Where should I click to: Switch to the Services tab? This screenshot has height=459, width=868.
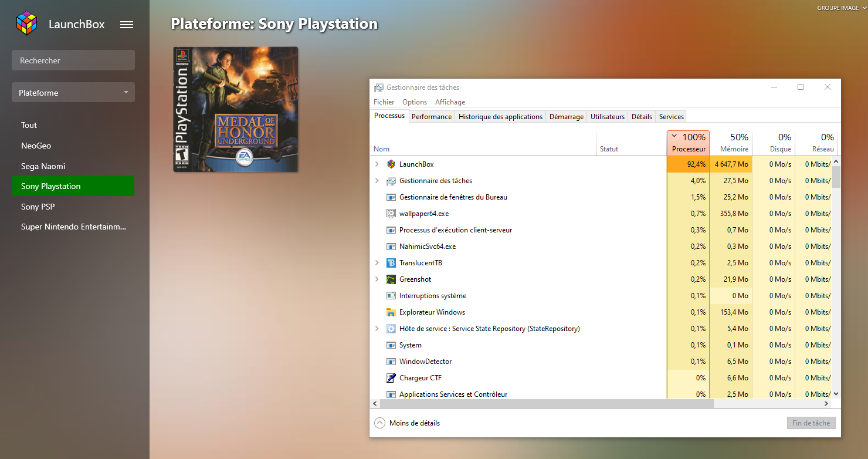pos(672,117)
